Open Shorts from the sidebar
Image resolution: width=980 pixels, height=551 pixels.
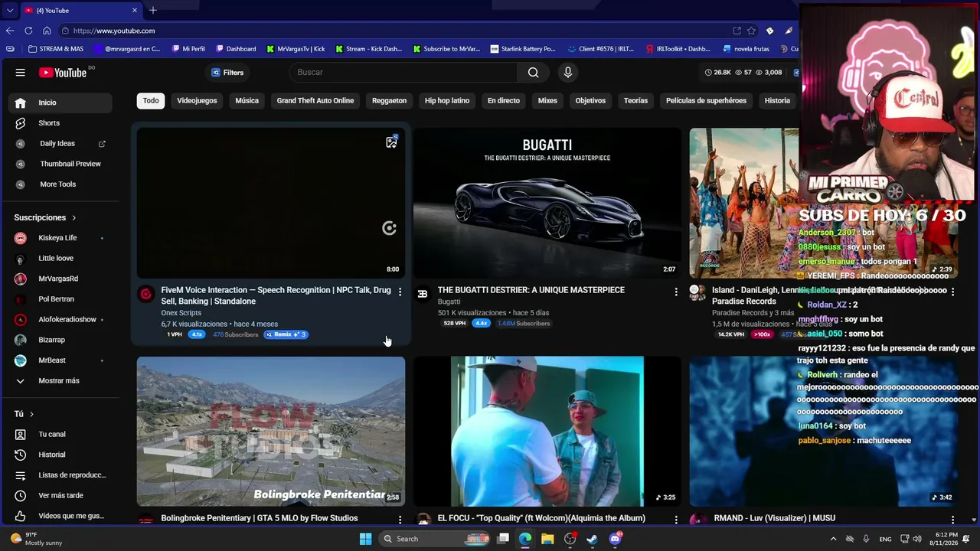coord(60,123)
